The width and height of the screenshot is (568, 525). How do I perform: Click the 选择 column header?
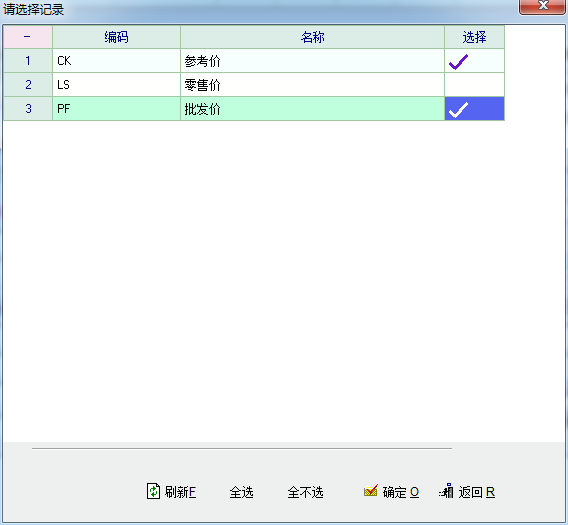[474, 37]
